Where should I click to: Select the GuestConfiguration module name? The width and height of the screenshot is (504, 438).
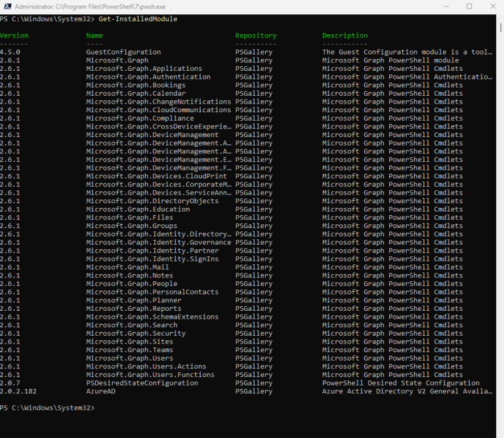tap(123, 52)
